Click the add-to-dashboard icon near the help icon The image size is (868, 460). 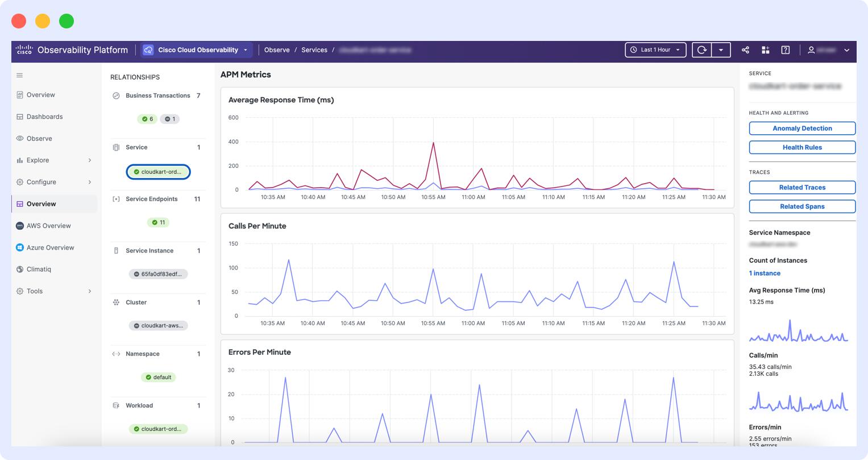click(x=765, y=50)
